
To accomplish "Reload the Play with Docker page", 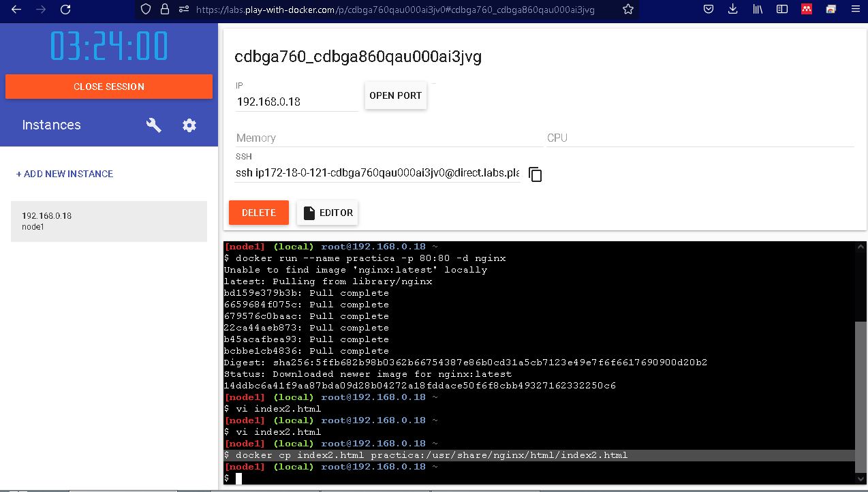I will click(65, 10).
